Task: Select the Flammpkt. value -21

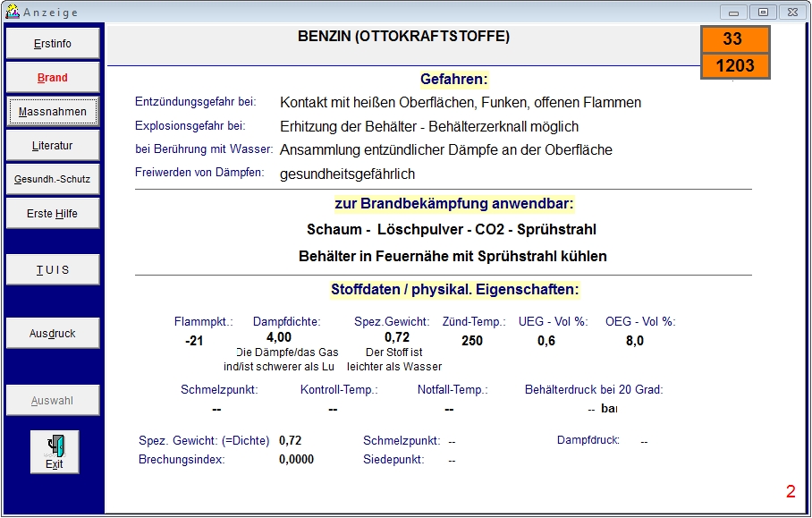Action: click(194, 341)
